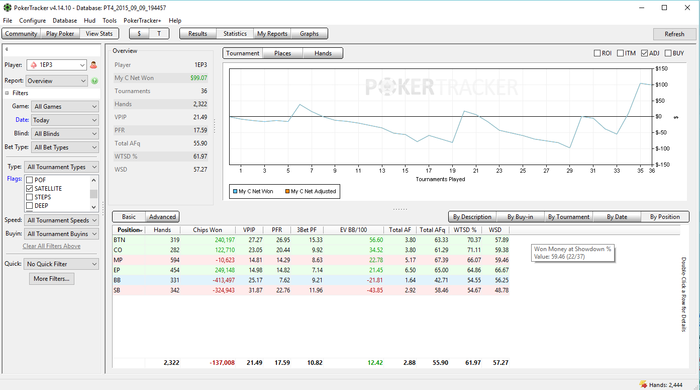The image size is (700, 390).
Task: Open the Buyin dropdown
Action: pos(62,234)
